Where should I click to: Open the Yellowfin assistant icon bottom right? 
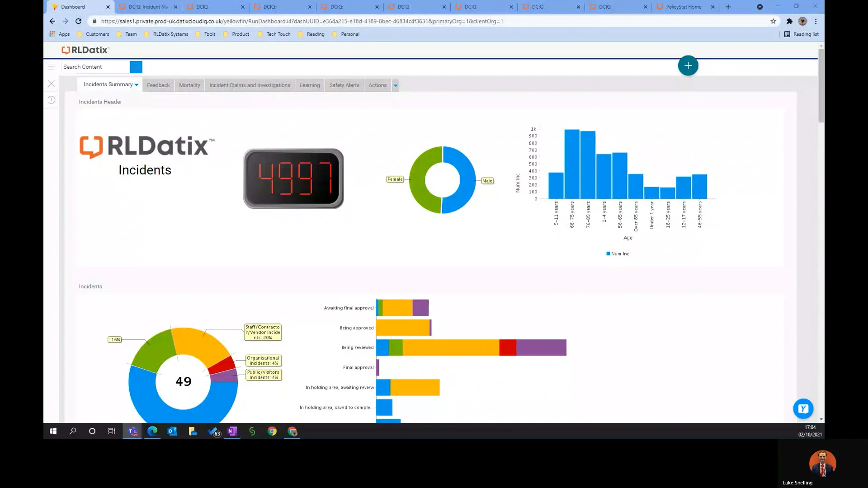tap(802, 408)
